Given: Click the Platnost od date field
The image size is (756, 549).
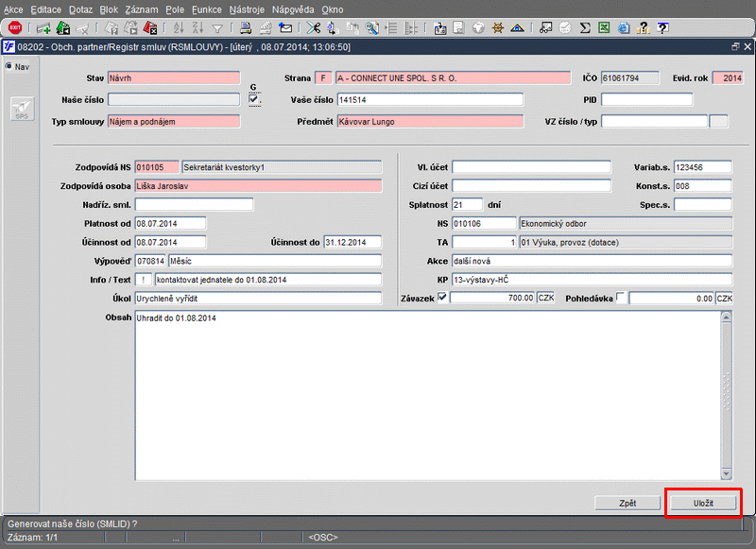Looking at the screenshot, I should (x=170, y=224).
